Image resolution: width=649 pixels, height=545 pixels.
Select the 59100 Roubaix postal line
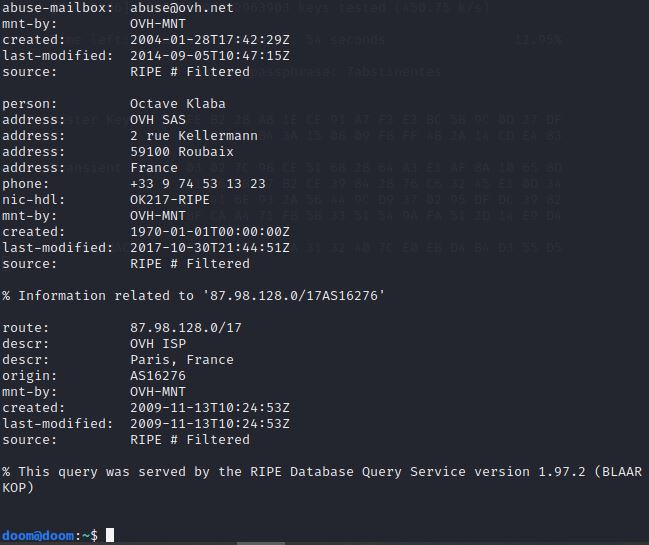[x=182, y=151]
